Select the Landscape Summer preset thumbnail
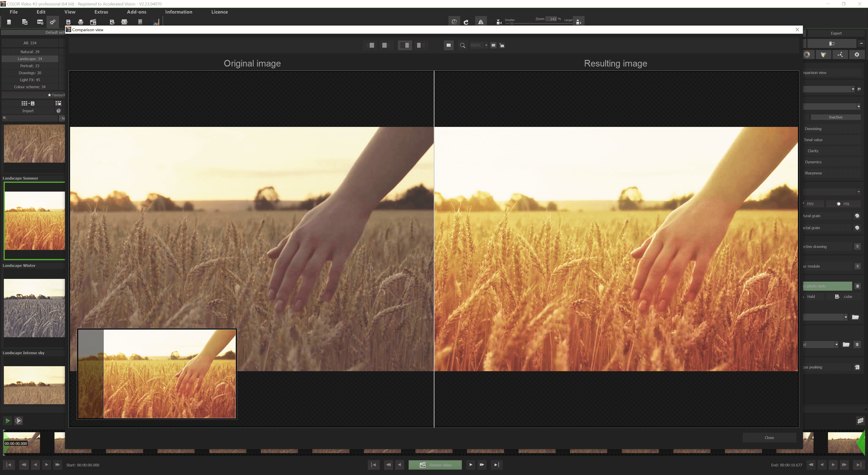The height and width of the screenshot is (475, 868). coord(34,221)
